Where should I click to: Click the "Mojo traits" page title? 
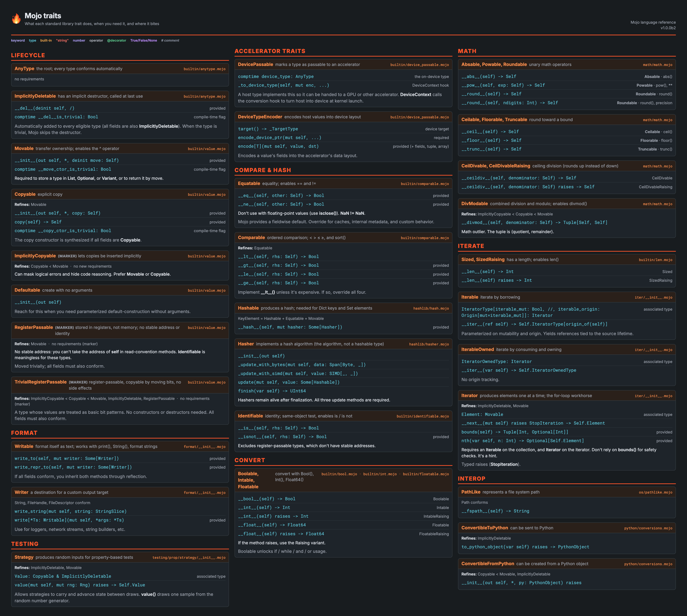click(43, 15)
